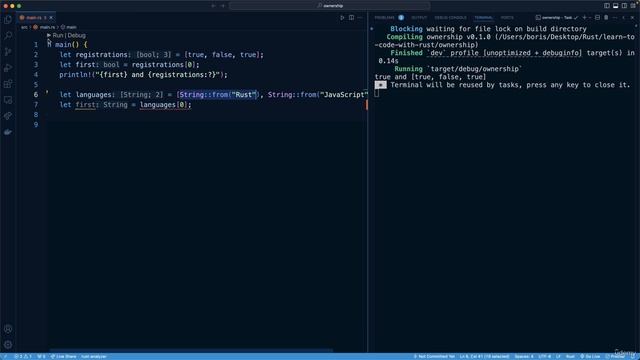
Task: Click the 'registrations' variable on line 2
Action: point(102,55)
